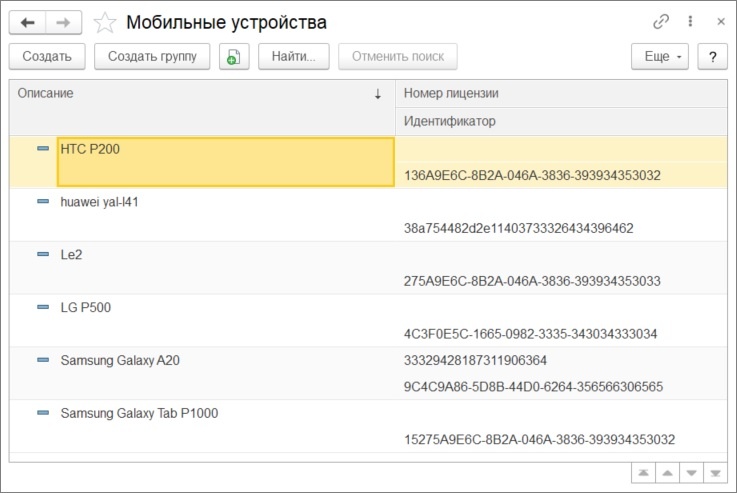Jump to the first list row

(x=643, y=473)
